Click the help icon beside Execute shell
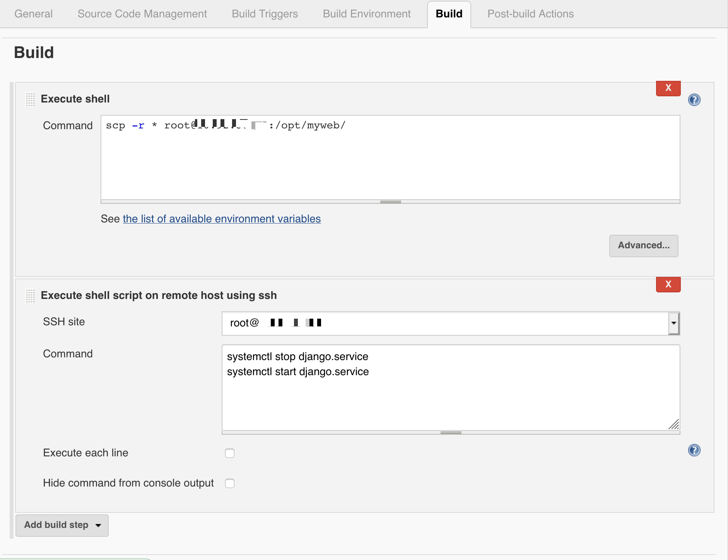 tap(694, 100)
